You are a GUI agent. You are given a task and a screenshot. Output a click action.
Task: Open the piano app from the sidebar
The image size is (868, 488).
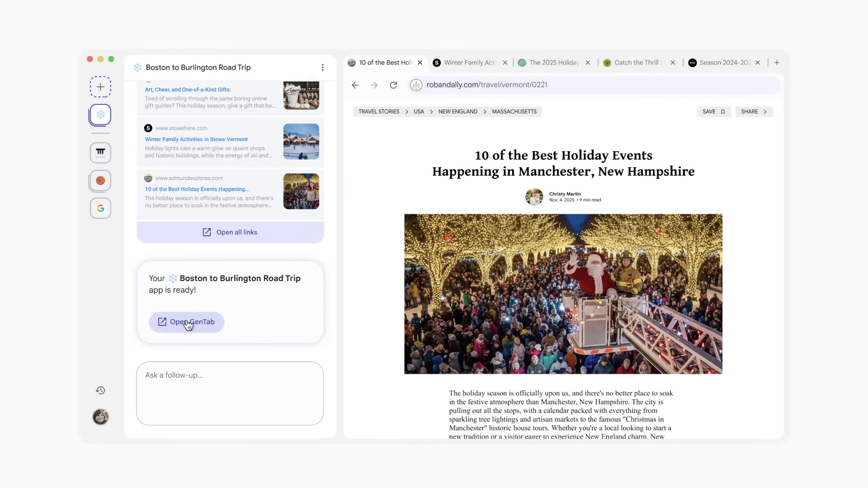100,153
